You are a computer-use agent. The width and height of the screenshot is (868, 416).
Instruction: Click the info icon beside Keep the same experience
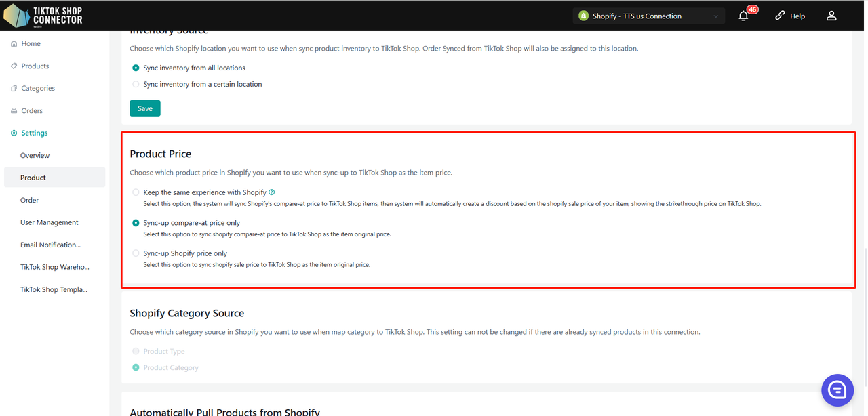click(x=272, y=192)
